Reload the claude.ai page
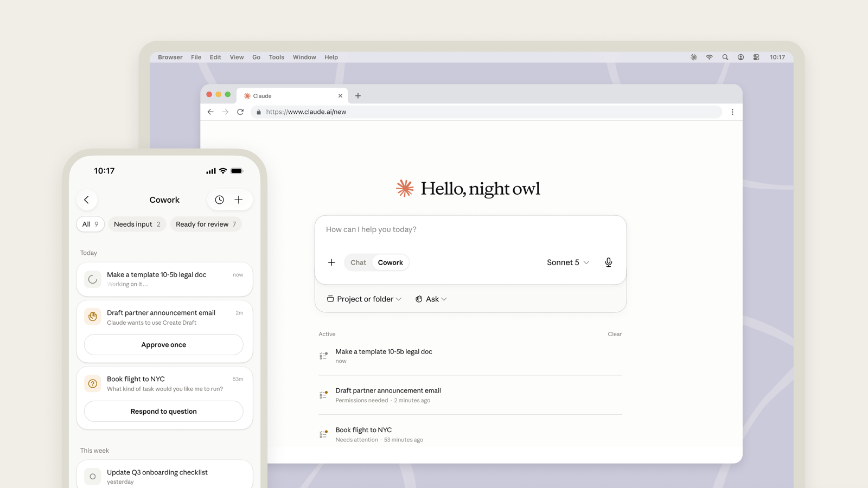This screenshot has height=488, width=868. [240, 112]
